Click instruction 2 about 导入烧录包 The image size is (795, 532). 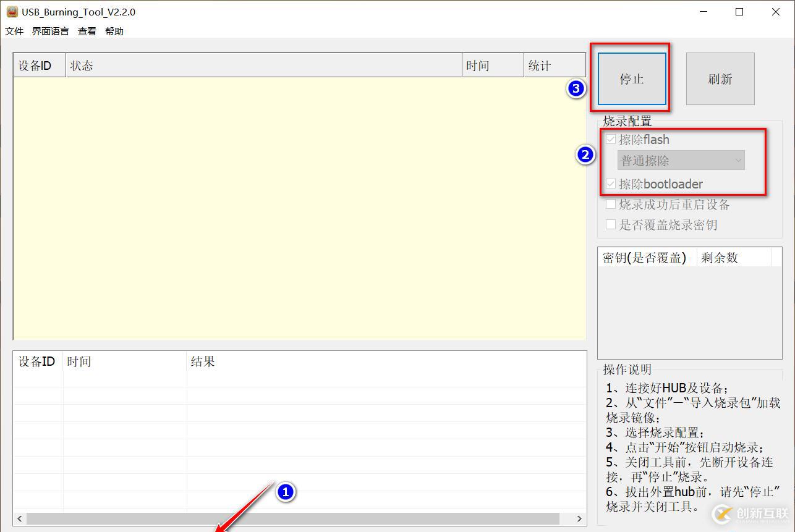point(693,410)
